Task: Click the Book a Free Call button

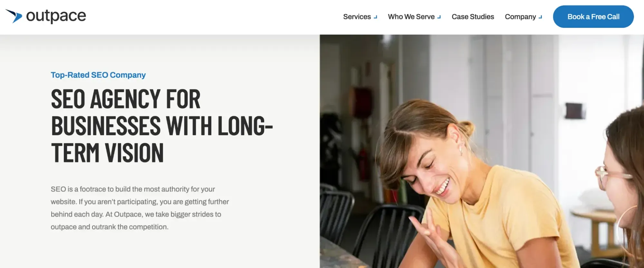Action: click(593, 17)
